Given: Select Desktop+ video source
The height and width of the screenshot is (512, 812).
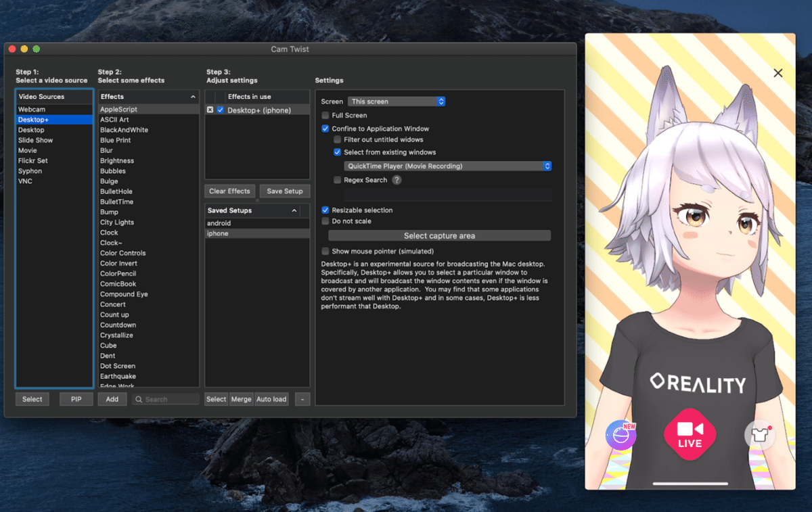Looking at the screenshot, I should coord(54,120).
